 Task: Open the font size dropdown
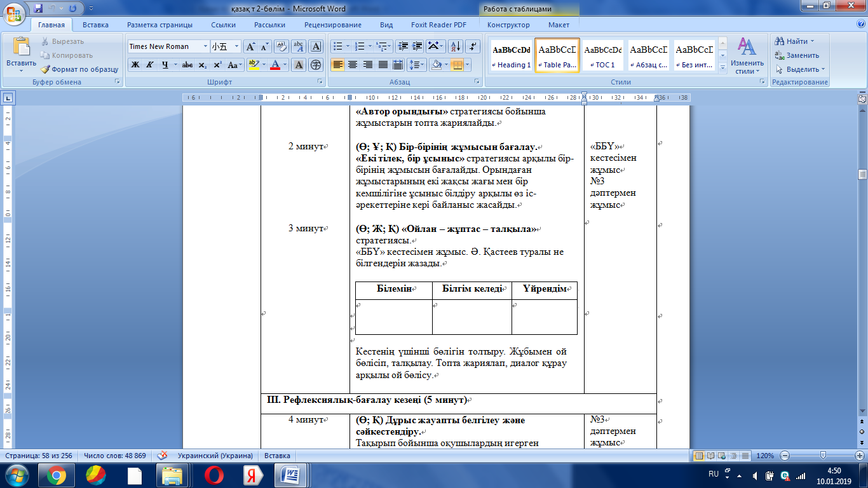pos(237,46)
